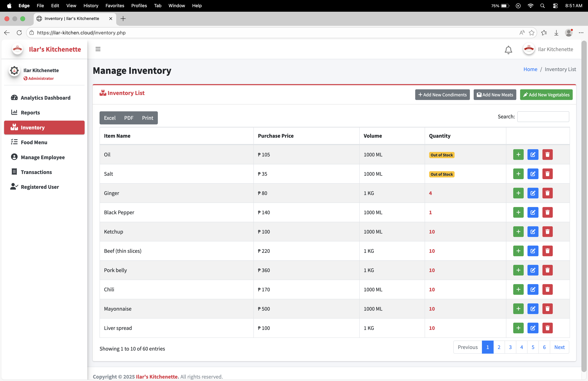Image resolution: width=588 pixels, height=381 pixels.
Task: Toggle the sidebar hamburger menu icon
Action: click(98, 49)
